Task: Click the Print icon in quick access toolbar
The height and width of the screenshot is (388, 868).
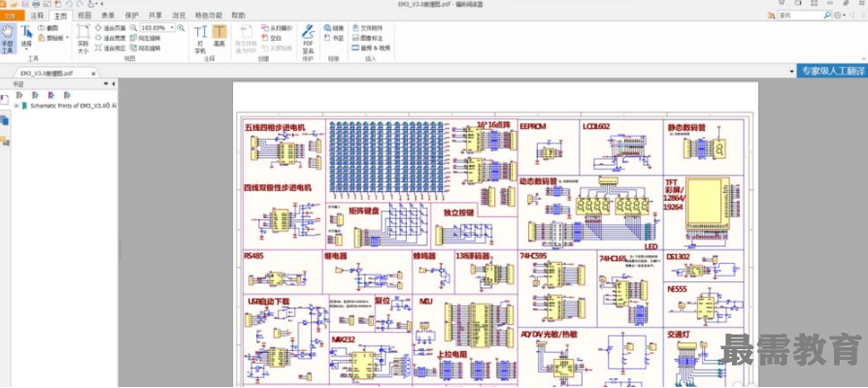Action: click(x=36, y=5)
